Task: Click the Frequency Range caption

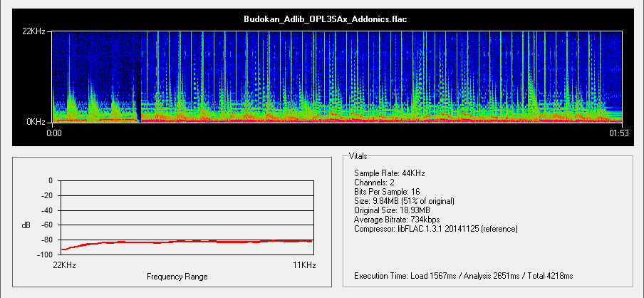Action: [x=177, y=276]
